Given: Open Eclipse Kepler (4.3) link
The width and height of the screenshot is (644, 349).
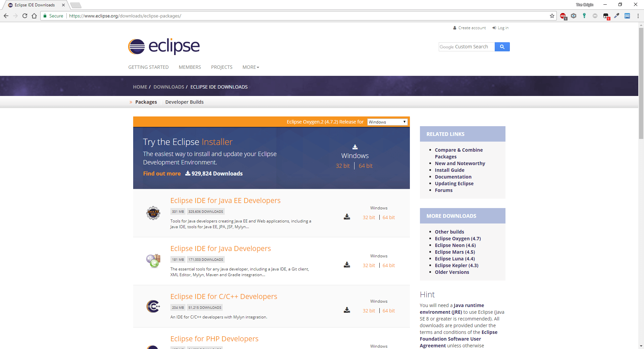Looking at the screenshot, I should click(457, 265).
